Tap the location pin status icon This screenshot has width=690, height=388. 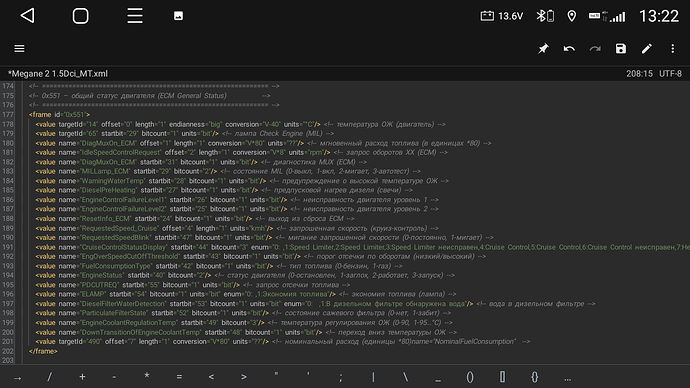(x=572, y=16)
